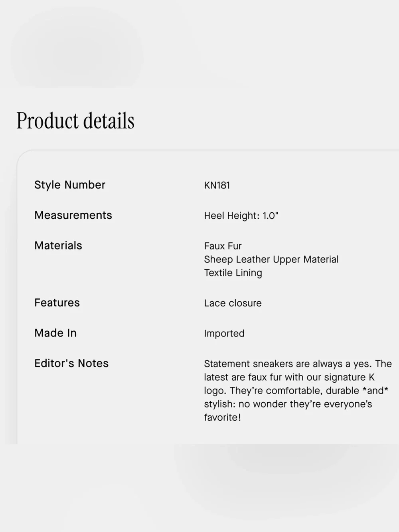Select the Style Number label

[x=70, y=185]
